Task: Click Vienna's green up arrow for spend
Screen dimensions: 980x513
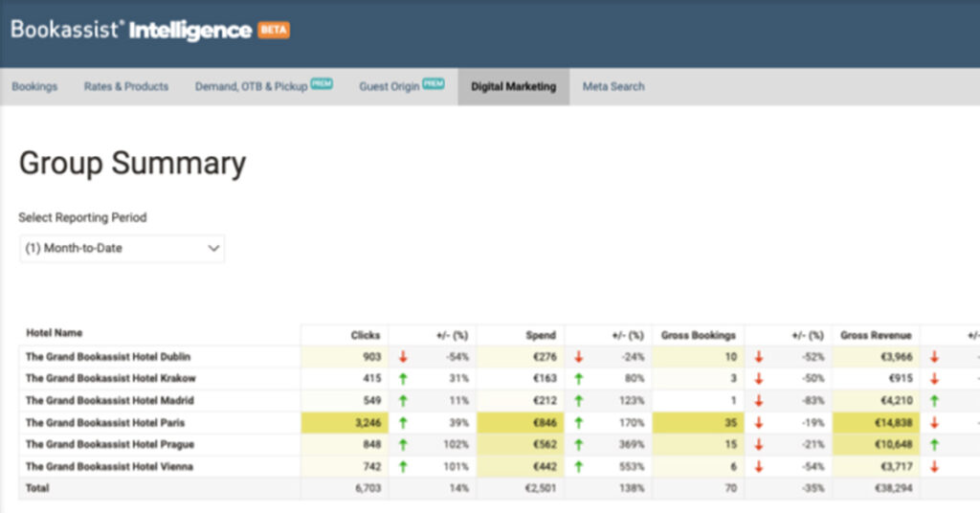Action: 579,467
